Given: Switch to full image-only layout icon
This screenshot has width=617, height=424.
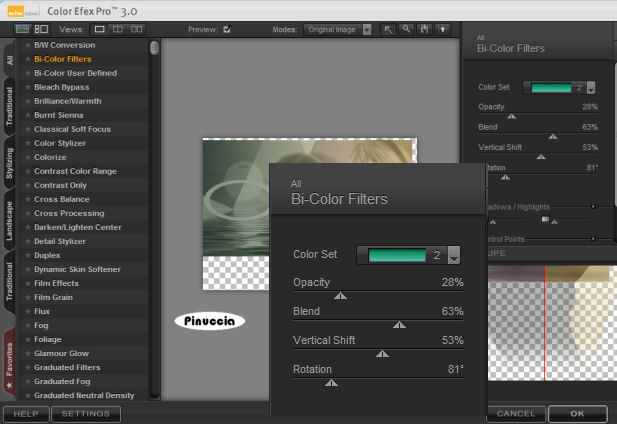Looking at the screenshot, I should tap(22, 29).
